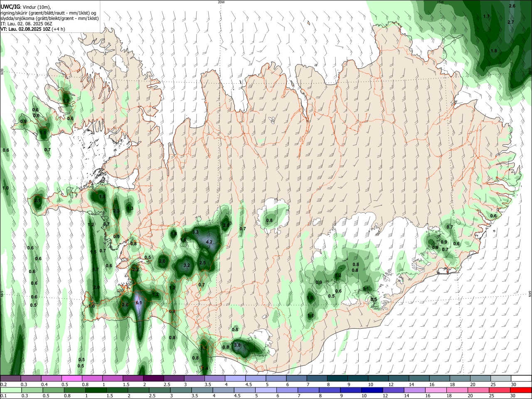Click the pale periwinkle 4 mm snow legend swatch
Screen dimensions: 532x399
235,378
